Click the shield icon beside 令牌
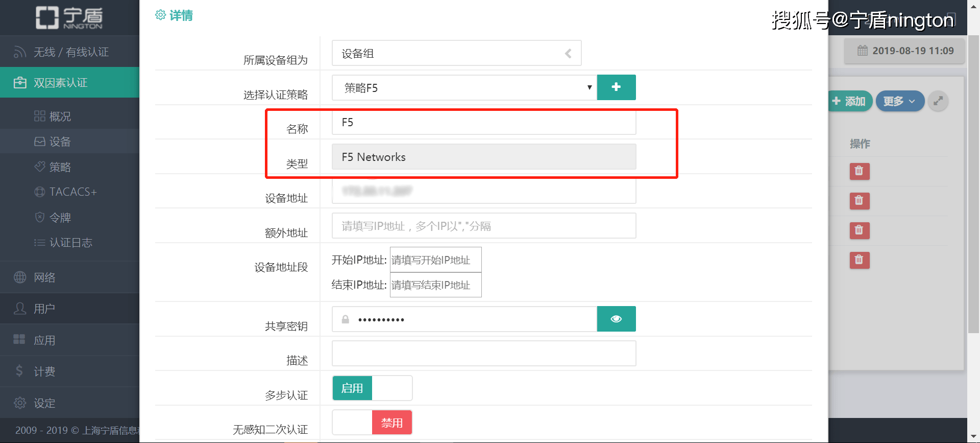 click(x=40, y=217)
